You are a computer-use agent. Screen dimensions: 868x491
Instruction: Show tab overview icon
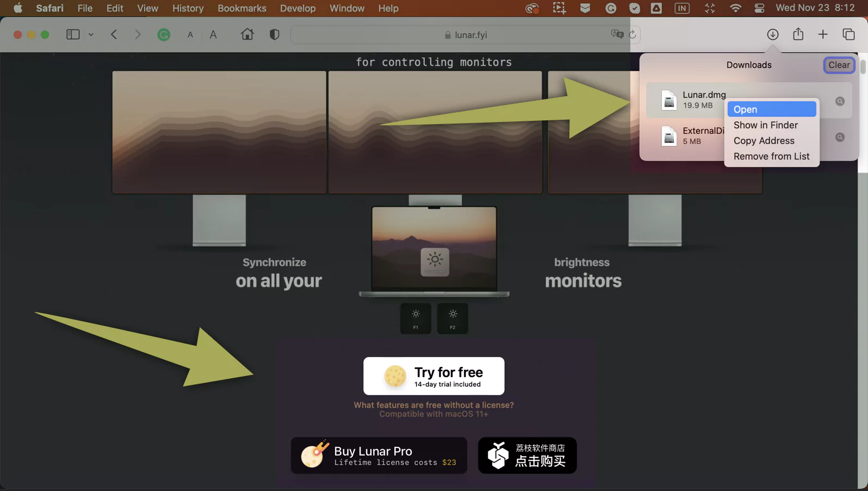coord(848,34)
